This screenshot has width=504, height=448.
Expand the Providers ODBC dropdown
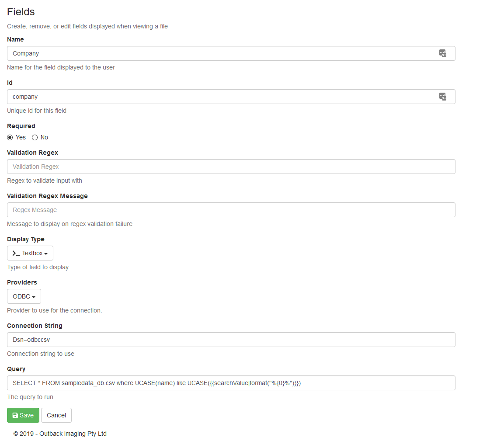24,296
